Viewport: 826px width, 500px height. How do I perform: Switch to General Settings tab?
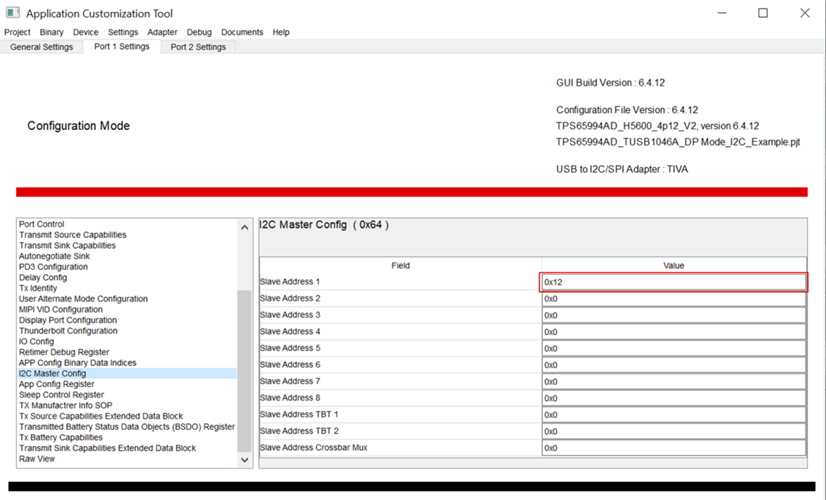(x=42, y=47)
